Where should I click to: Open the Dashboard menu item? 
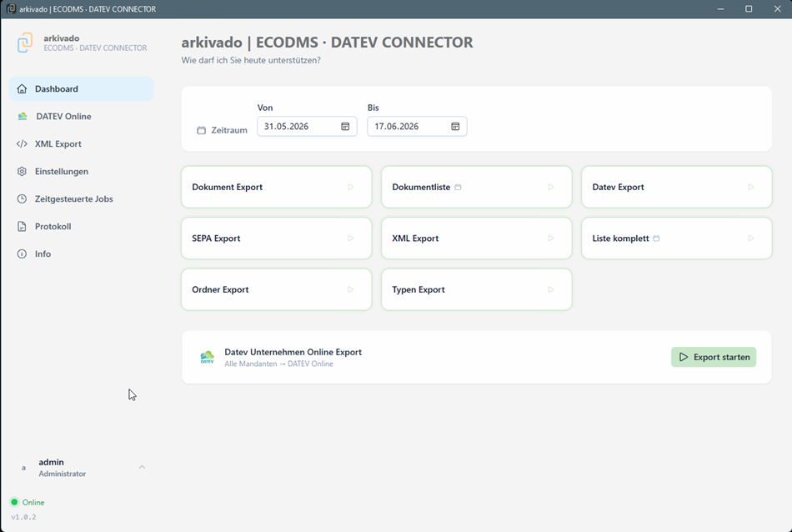(x=82, y=89)
